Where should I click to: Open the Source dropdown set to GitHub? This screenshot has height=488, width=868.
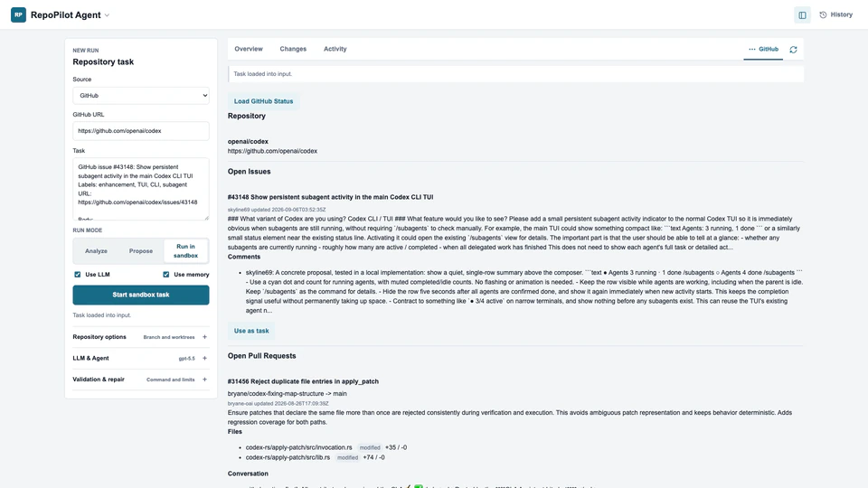pos(141,95)
